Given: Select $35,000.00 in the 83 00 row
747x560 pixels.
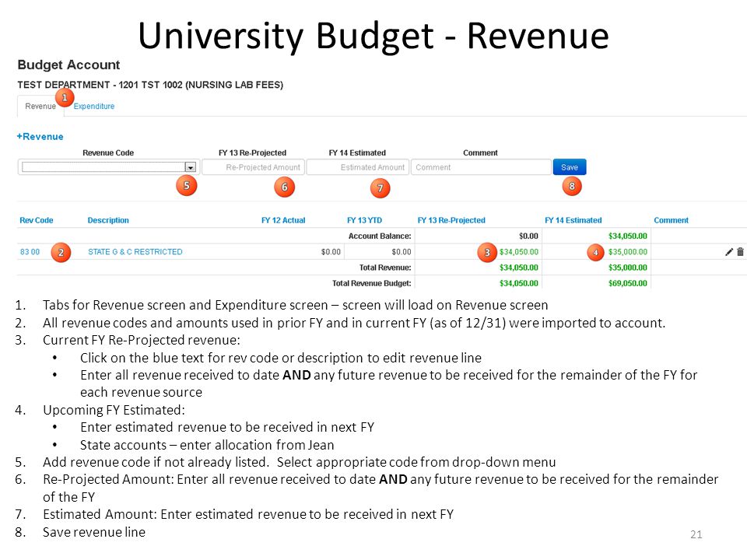Looking at the screenshot, I should pos(627,252).
